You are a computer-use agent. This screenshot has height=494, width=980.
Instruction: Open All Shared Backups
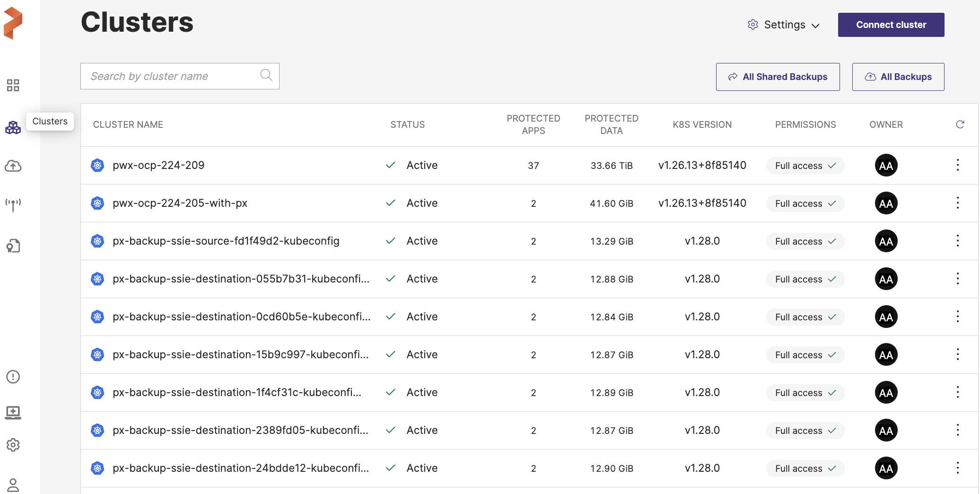click(x=778, y=77)
